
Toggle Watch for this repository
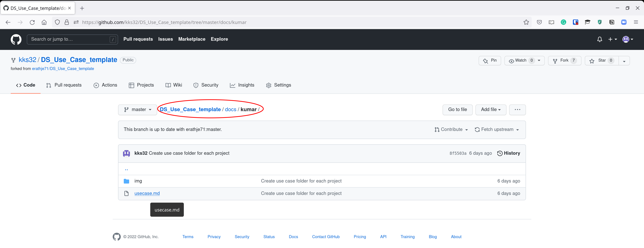[521, 60]
